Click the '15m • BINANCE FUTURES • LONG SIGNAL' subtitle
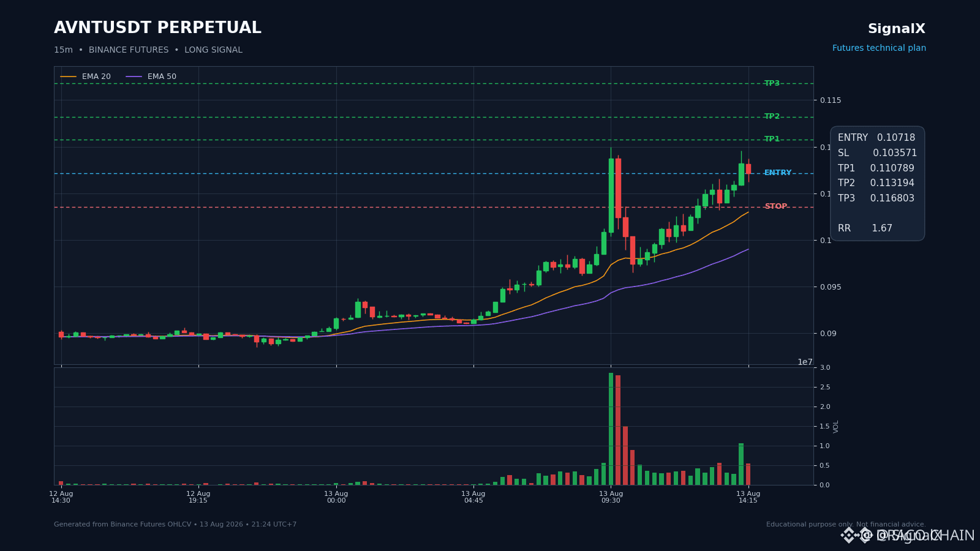The width and height of the screenshot is (980, 551). (x=148, y=50)
